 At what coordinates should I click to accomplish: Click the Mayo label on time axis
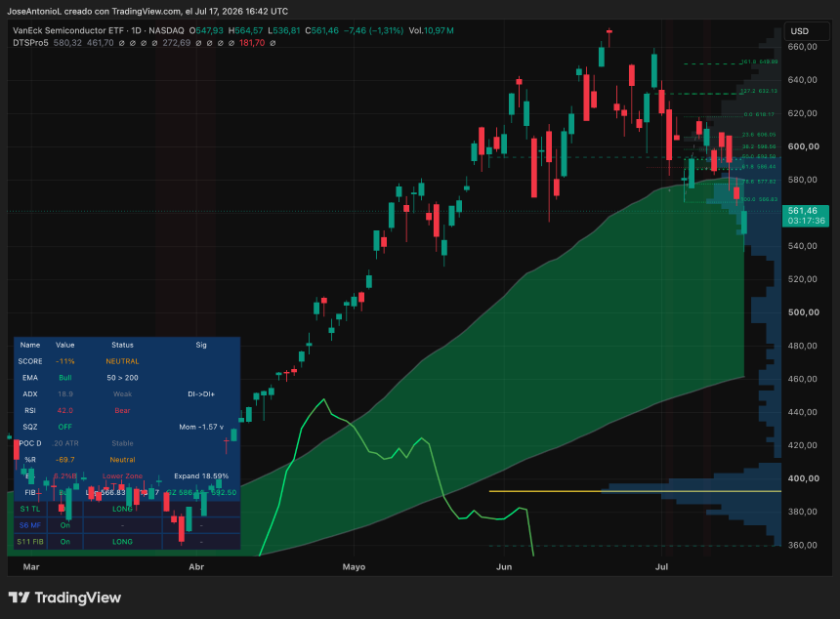354,566
